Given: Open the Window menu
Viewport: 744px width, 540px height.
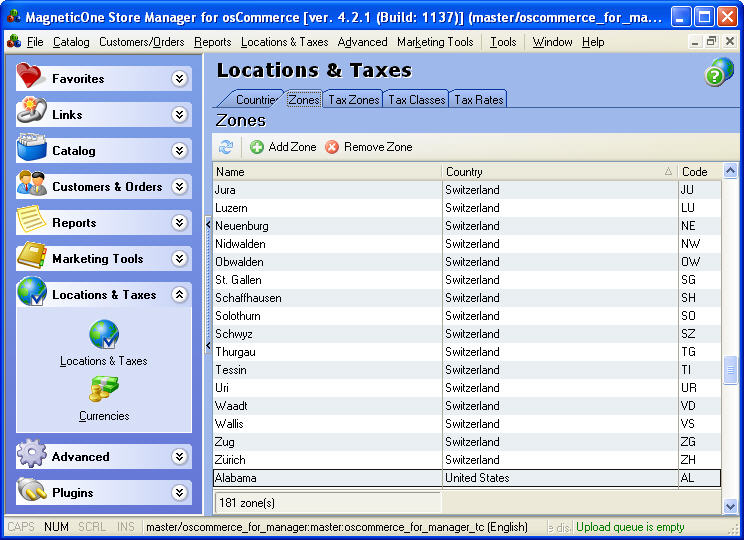Looking at the screenshot, I should pyautogui.click(x=552, y=42).
